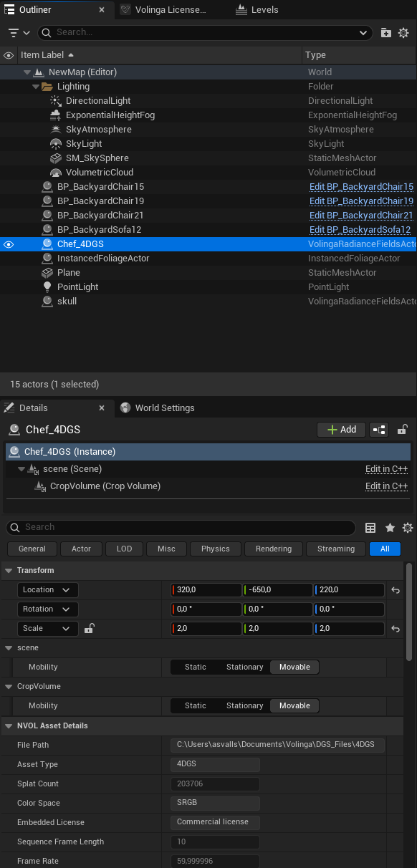This screenshot has height=868, width=417.
Task: Select the SkyAtmosphere actor icon
Action: (x=56, y=130)
